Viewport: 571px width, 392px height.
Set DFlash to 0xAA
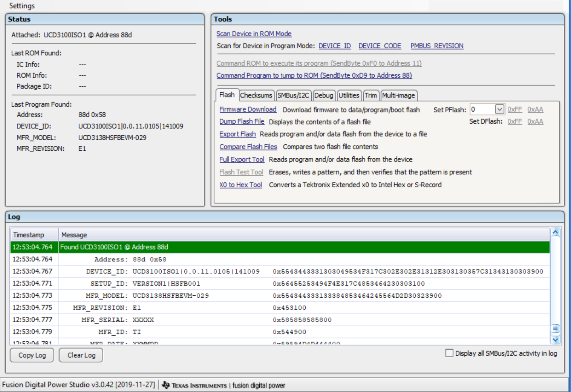click(x=535, y=122)
